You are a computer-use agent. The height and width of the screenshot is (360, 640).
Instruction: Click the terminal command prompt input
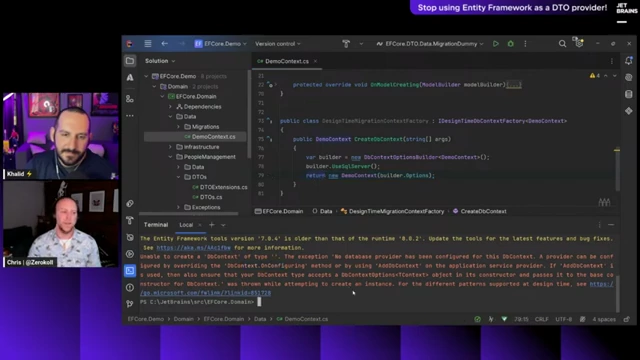(x=259, y=302)
